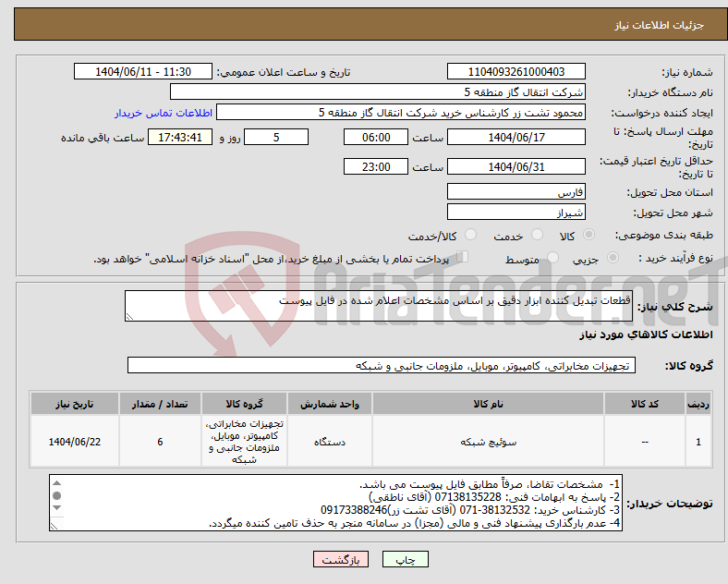
Task: Click the unit cell دستگاه
Action: click(330, 442)
